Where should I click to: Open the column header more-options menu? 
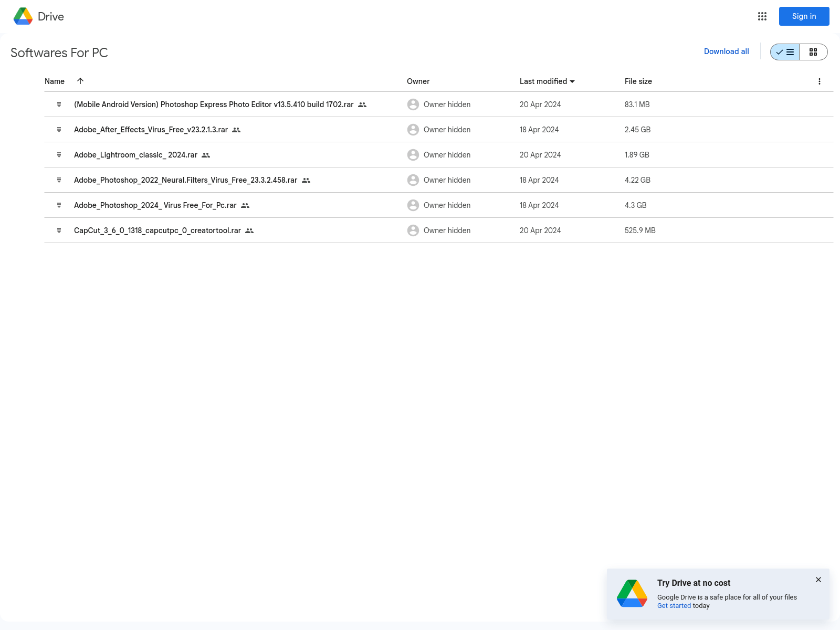(x=819, y=81)
